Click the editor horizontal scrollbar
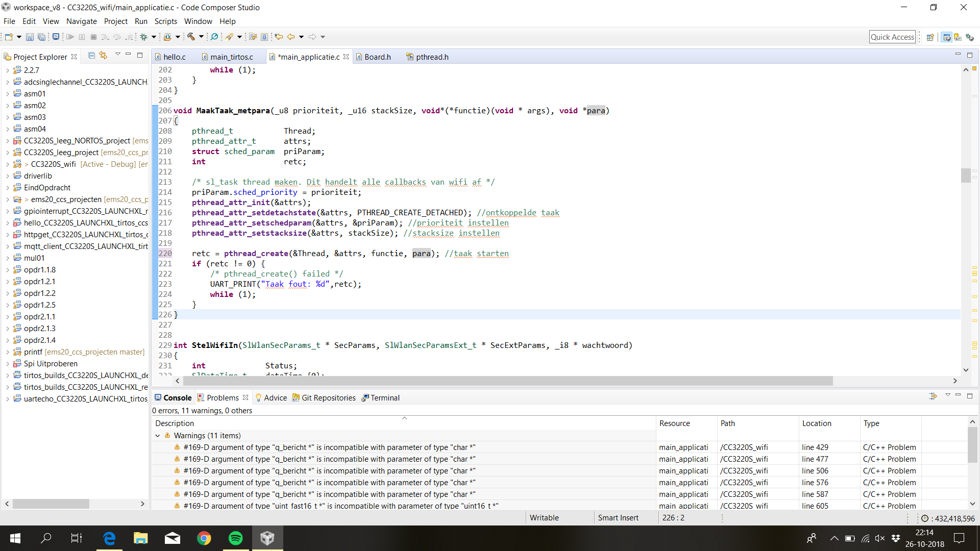The width and height of the screenshot is (980, 551). pyautogui.click(x=507, y=381)
